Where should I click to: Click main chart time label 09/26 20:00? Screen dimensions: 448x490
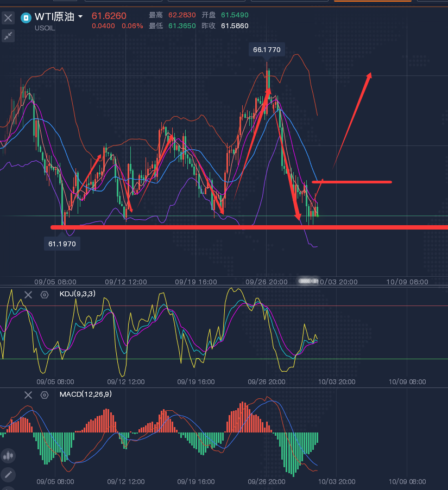tap(267, 282)
